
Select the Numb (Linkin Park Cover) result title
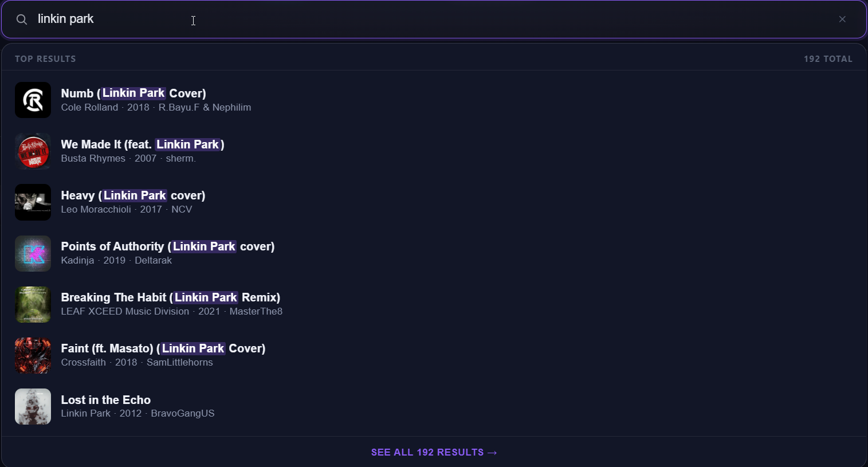tap(133, 93)
